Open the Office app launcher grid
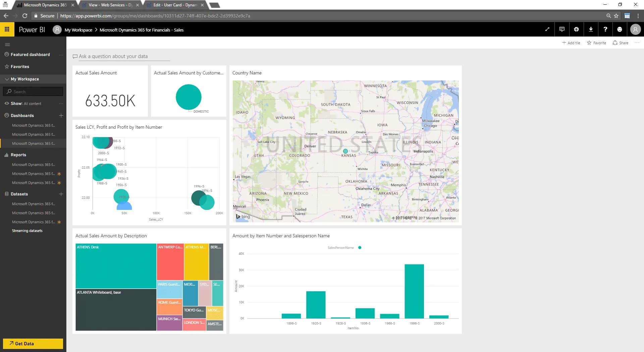This screenshot has height=352, width=644. pyautogui.click(x=7, y=30)
